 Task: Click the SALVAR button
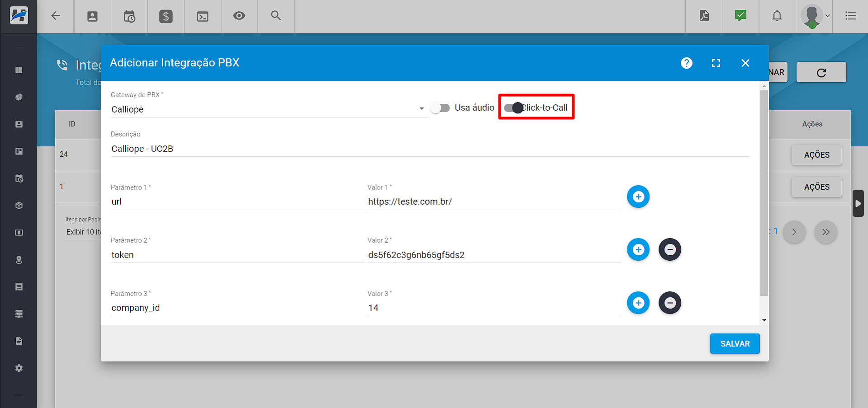(735, 343)
